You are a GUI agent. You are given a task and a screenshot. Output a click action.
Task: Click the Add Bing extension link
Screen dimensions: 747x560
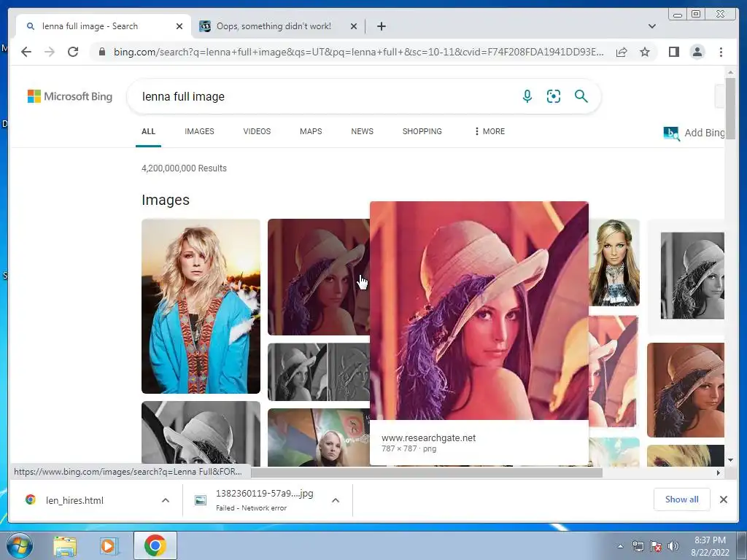pyautogui.click(x=694, y=133)
